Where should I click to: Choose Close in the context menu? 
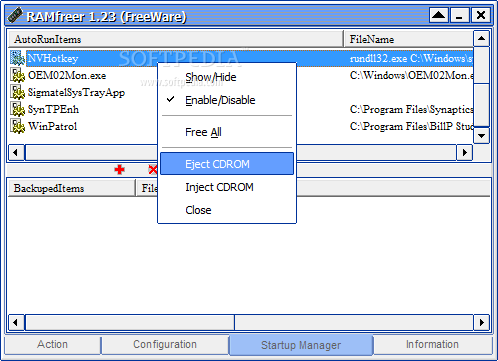tap(227, 210)
